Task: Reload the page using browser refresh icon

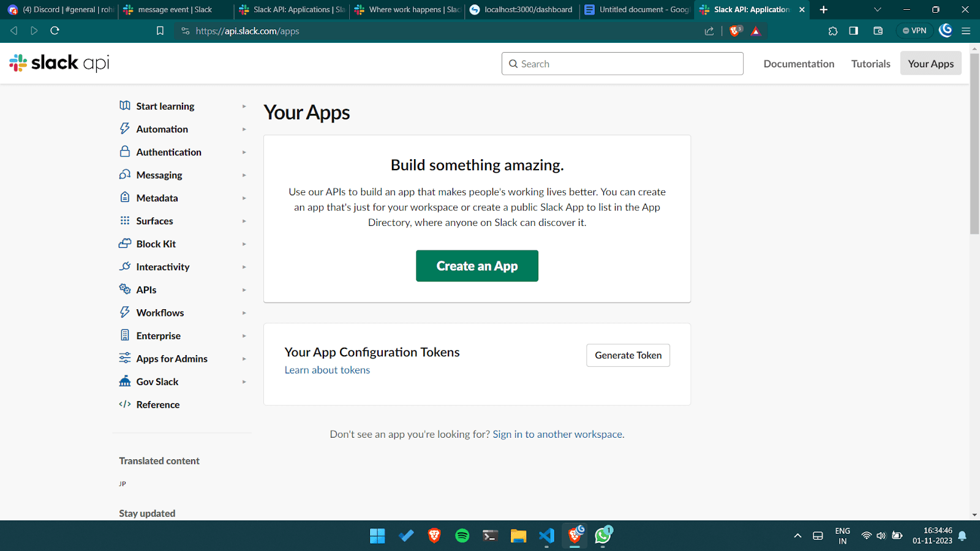Action: tap(55, 31)
